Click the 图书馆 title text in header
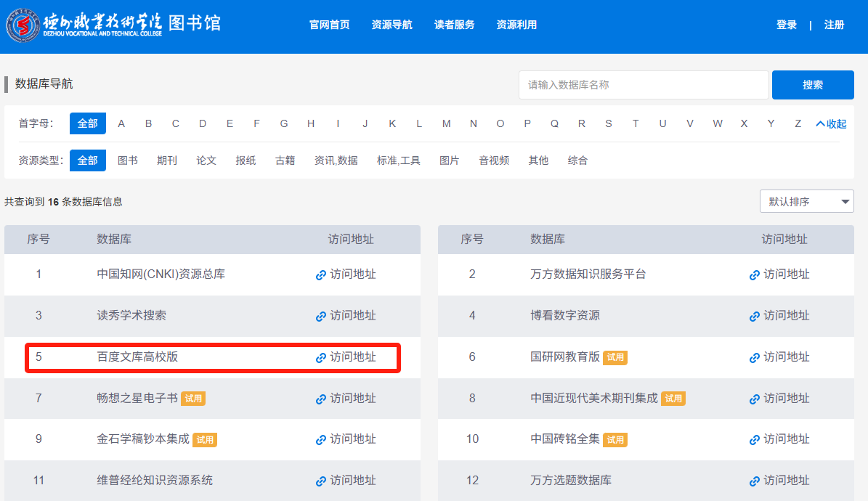Screen dimensions: 868x501 coord(195,23)
